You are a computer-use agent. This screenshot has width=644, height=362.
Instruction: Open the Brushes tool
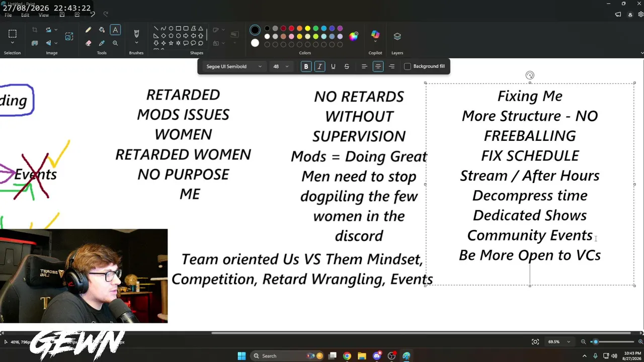(136, 34)
